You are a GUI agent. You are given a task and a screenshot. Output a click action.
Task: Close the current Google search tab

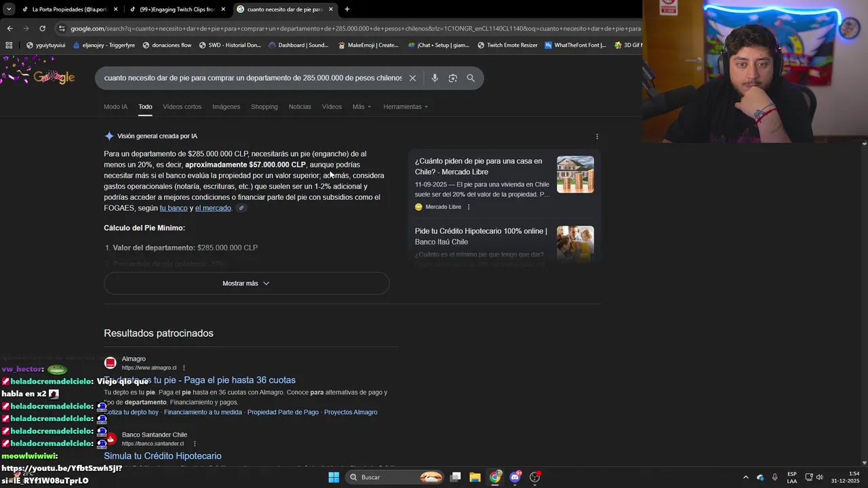point(331,9)
